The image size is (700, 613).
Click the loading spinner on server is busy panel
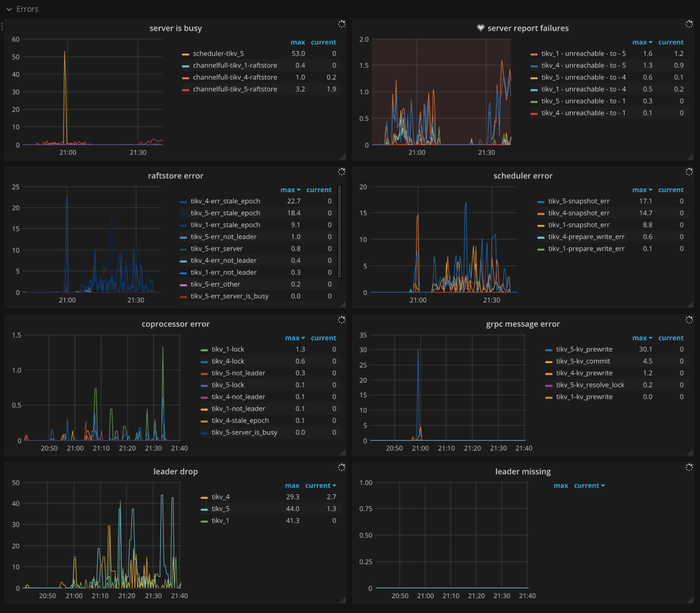pos(342,24)
